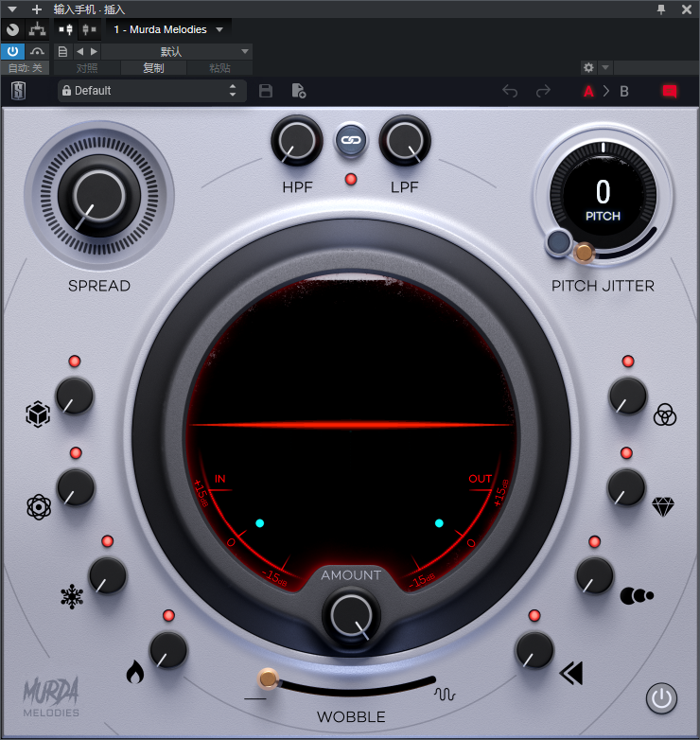Screen dimensions: 700x740
Task: Toggle the host bypass power button
Action: [12, 51]
